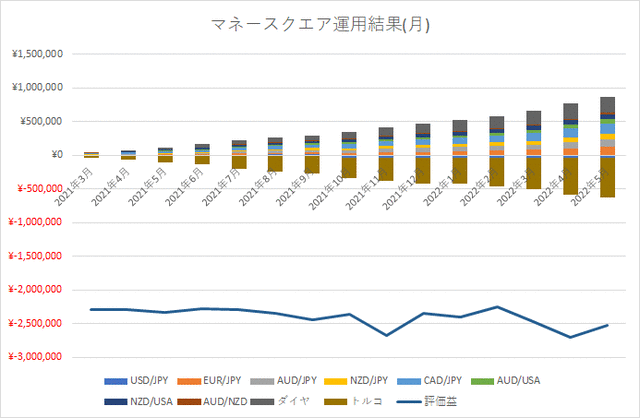The height and width of the screenshot is (418, 640).
Task: Select the 2021年9月 category label
Action: pos(295,187)
